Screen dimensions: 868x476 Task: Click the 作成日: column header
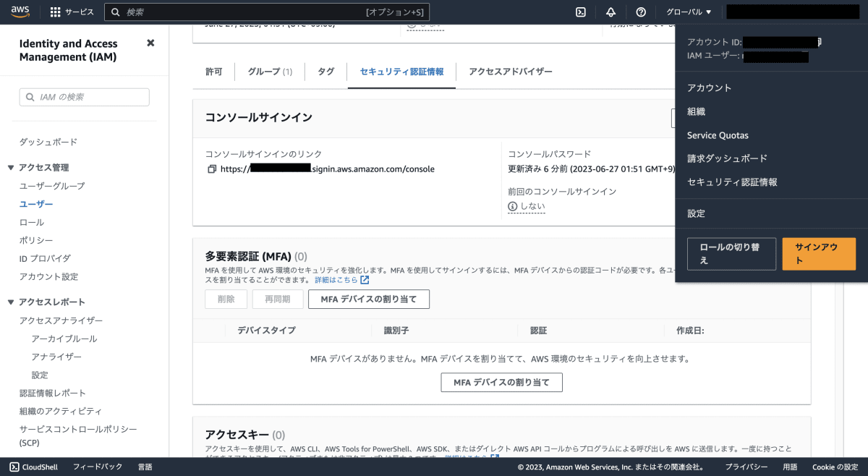690,331
